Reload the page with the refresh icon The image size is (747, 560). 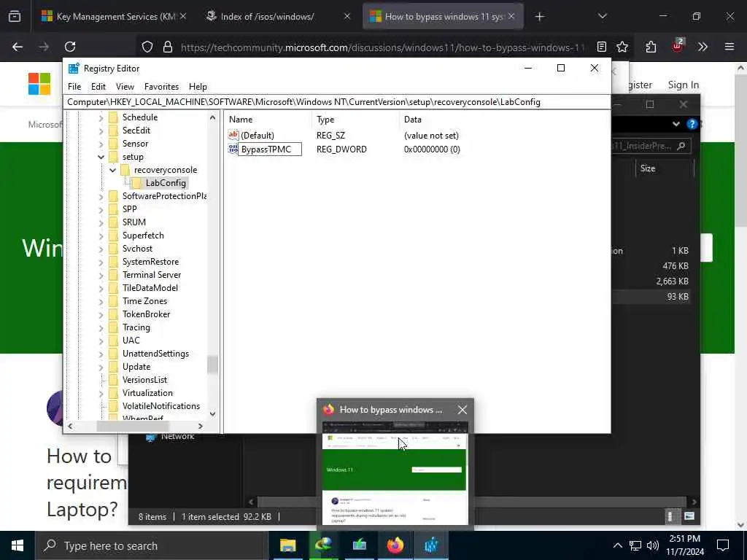pos(70,47)
